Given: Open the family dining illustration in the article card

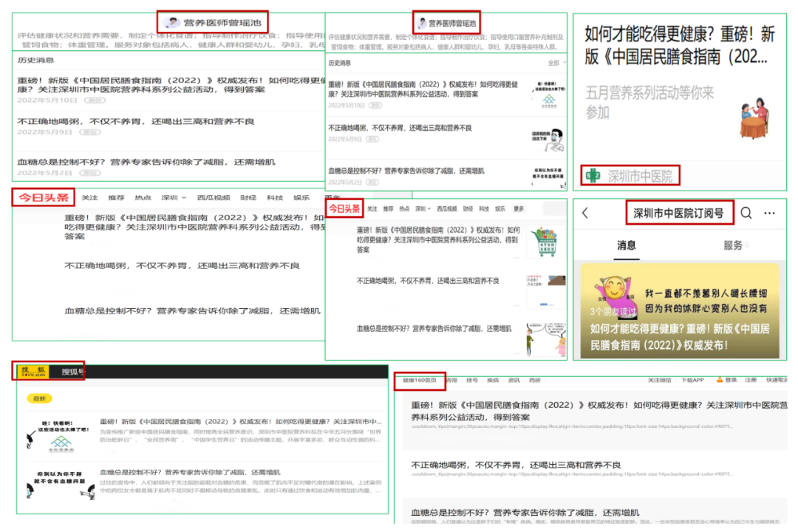Looking at the screenshot, I should click(x=755, y=118).
